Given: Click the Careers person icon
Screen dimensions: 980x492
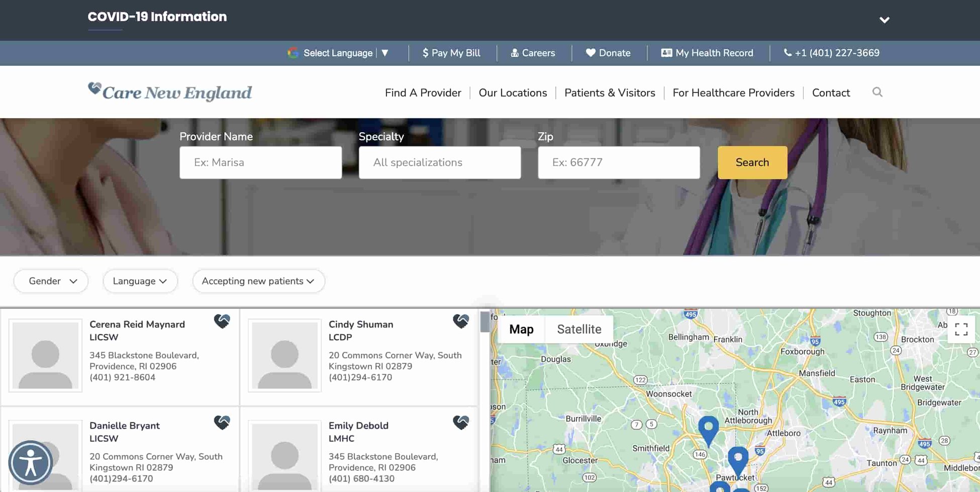Looking at the screenshot, I should 515,53.
